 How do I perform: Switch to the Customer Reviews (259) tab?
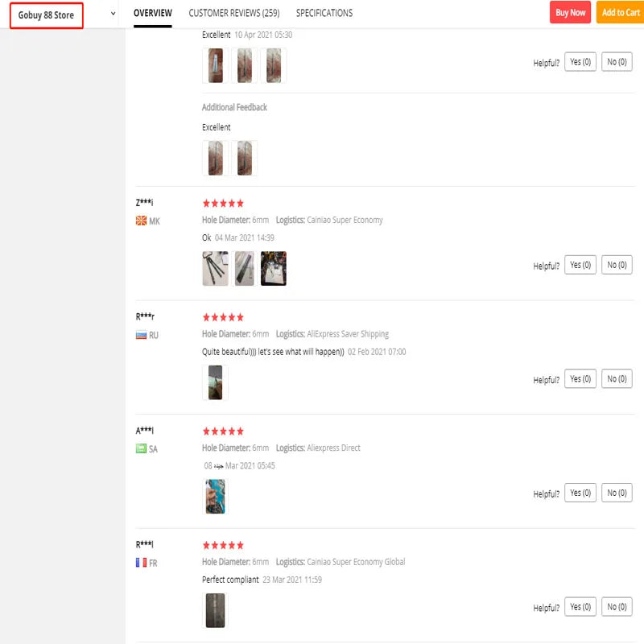[x=234, y=13]
